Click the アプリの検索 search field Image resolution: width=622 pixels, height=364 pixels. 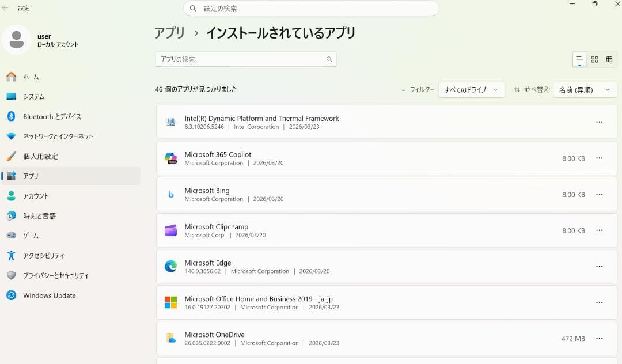pos(245,59)
